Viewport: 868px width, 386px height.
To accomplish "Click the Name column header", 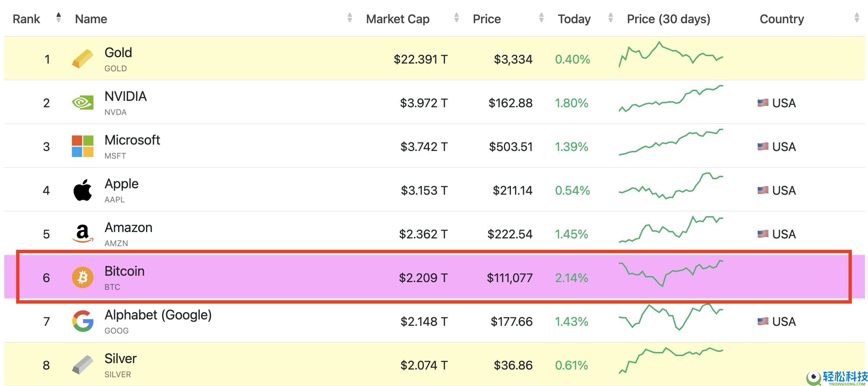I will click(x=91, y=19).
